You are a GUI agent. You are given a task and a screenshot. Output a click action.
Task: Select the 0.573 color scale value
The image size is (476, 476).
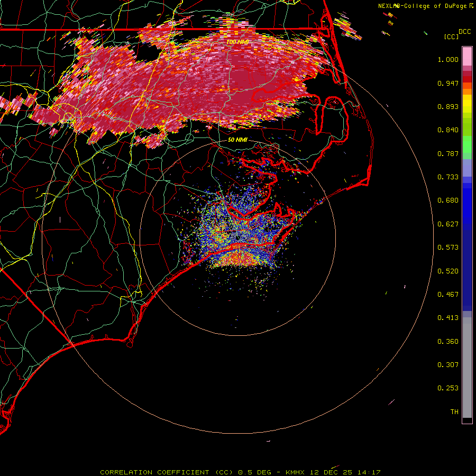pos(448,248)
